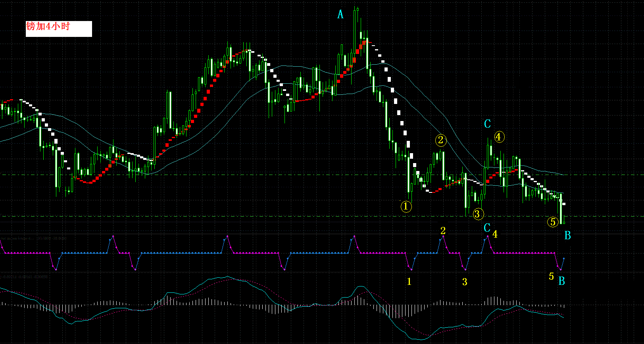Viewport: 644px width, 344px height.
Task: Select circled wave marker 2 on price chart
Action: (441, 140)
